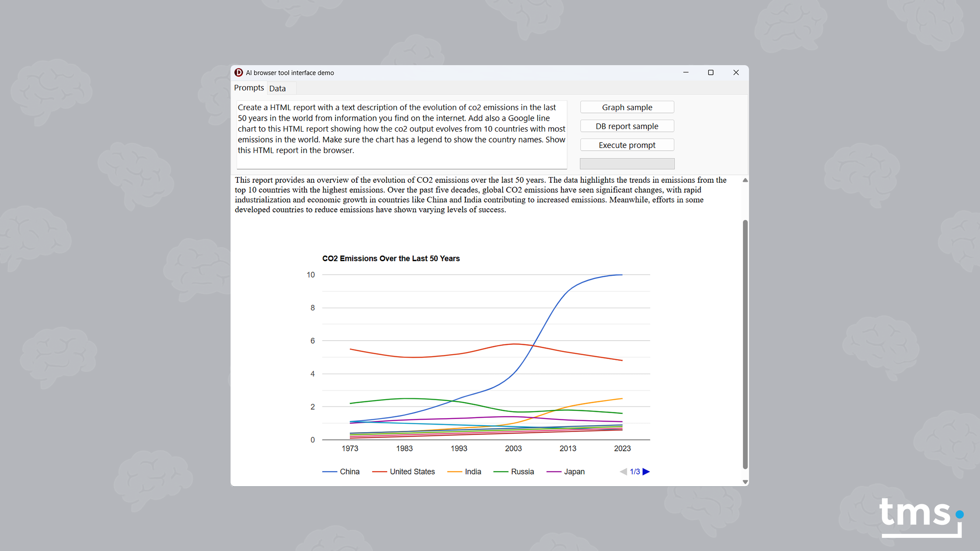The image size is (980, 551).
Task: Click scroll down arrow of report pane
Action: coord(745,481)
